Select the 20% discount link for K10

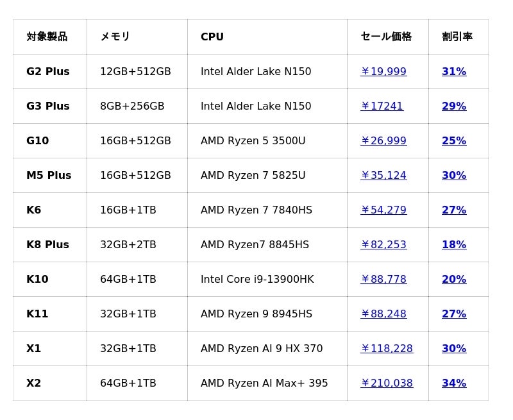click(454, 280)
